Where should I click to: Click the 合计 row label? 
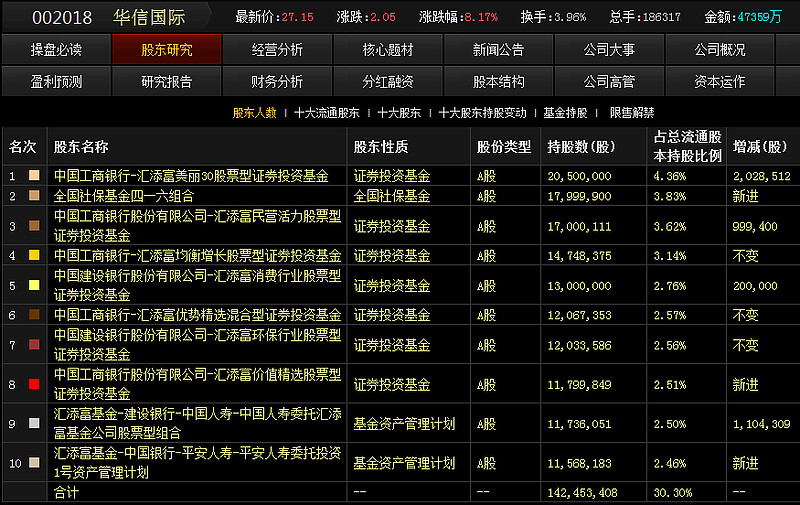tap(66, 493)
